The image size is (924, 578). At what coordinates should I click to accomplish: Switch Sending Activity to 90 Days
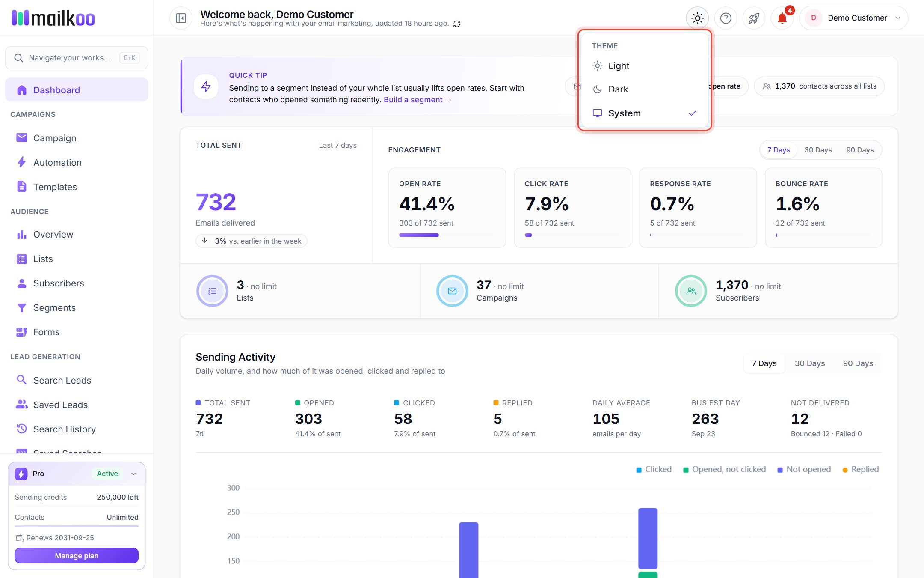point(858,363)
